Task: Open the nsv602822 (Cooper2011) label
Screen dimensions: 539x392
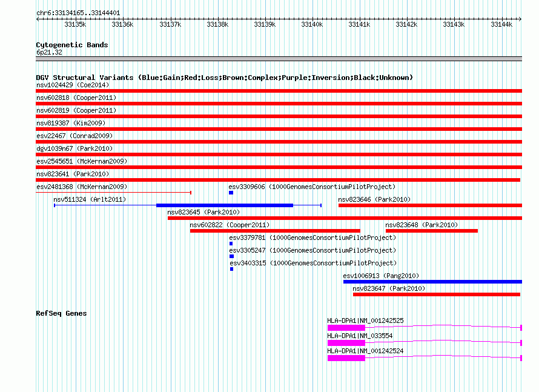Action: coord(230,225)
